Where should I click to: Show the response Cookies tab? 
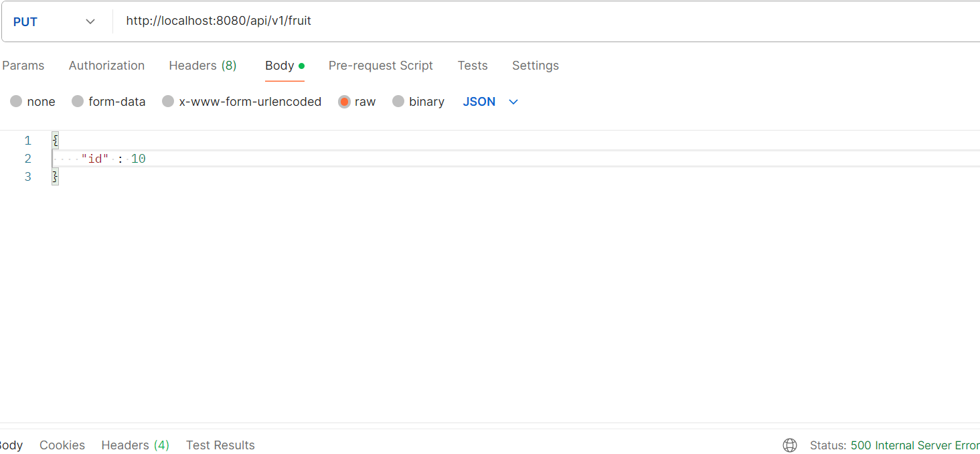click(x=62, y=445)
